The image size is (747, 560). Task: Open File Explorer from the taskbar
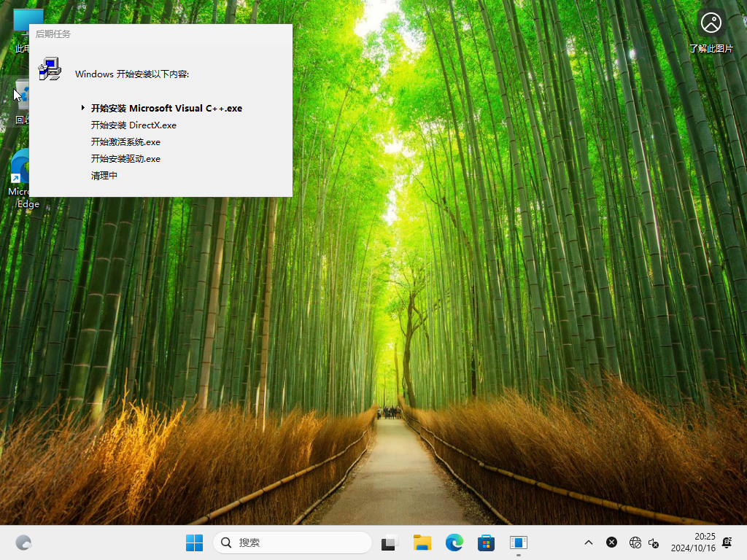tap(422, 542)
